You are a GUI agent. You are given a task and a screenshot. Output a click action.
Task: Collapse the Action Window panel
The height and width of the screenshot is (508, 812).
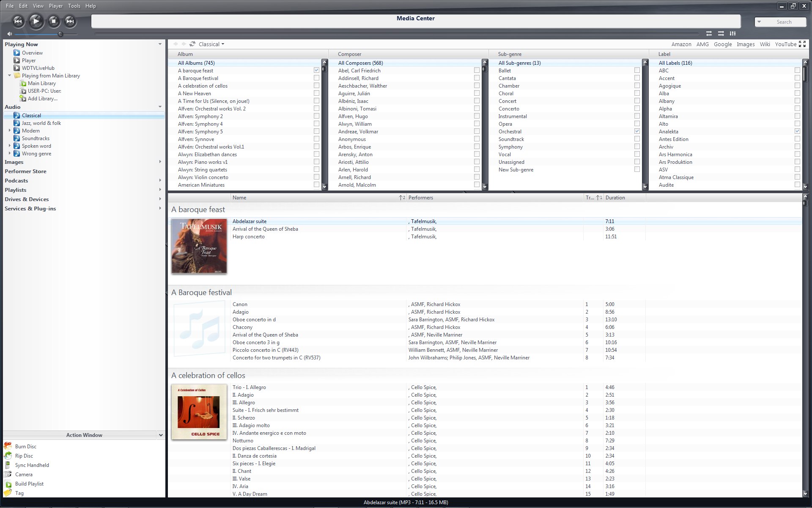pyautogui.click(x=161, y=435)
